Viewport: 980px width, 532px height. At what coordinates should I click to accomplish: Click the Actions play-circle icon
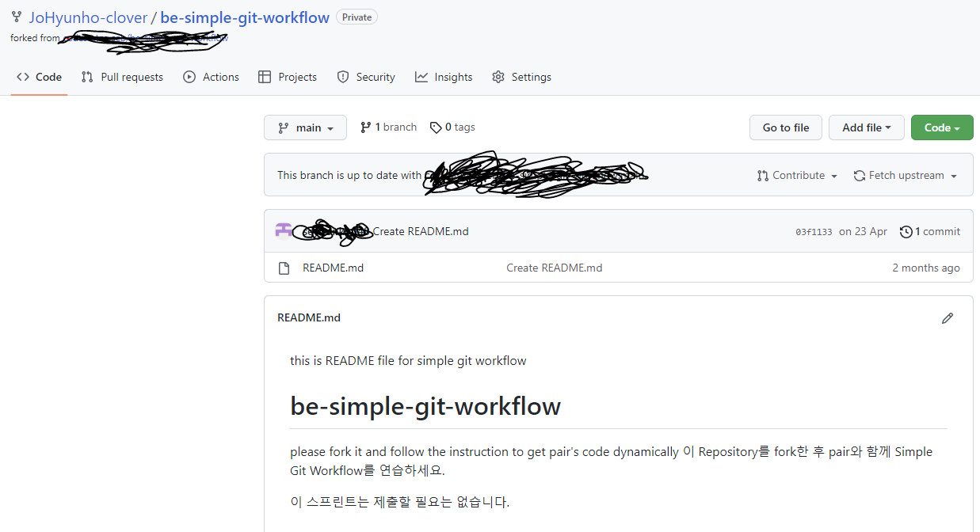[x=189, y=77]
